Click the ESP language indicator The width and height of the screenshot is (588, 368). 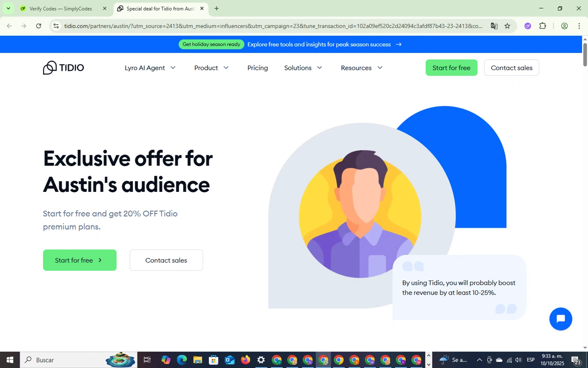(531, 360)
